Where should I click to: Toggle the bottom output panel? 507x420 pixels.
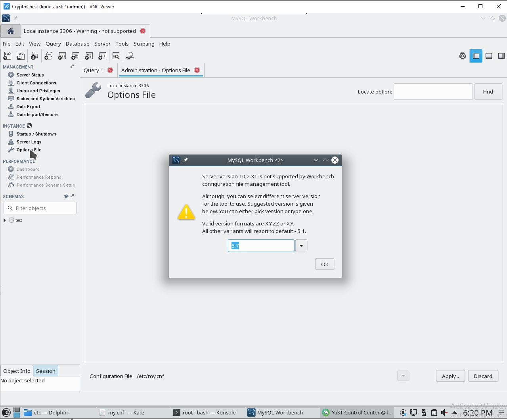click(x=489, y=56)
